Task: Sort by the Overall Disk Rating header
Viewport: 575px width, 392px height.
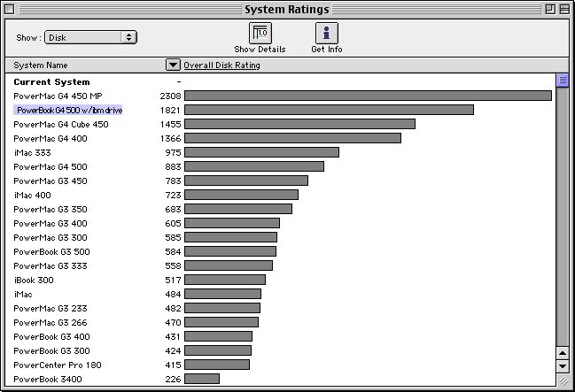Action: tap(221, 65)
